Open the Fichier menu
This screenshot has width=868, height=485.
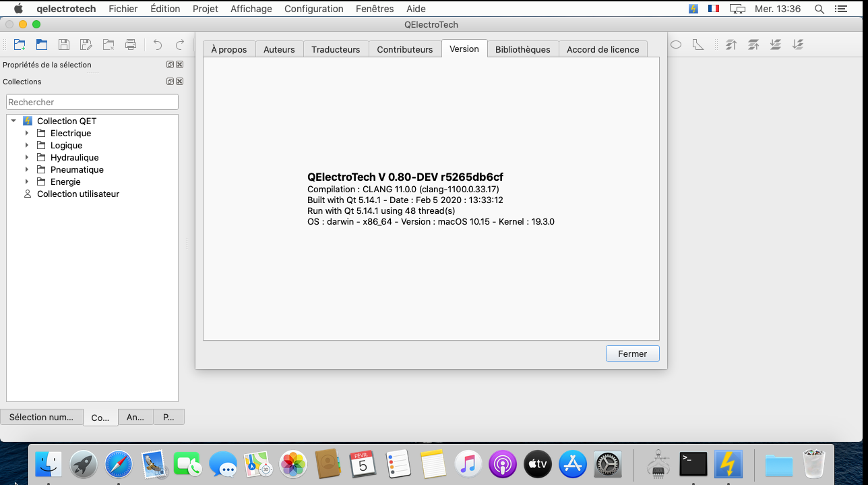123,9
